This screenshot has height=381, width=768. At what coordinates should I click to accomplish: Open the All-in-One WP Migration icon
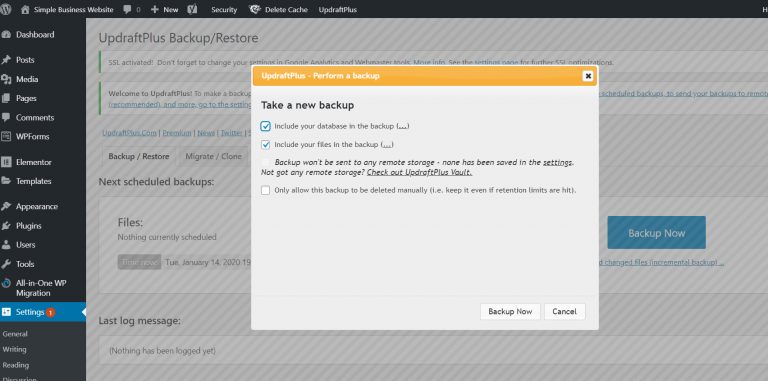point(6,283)
